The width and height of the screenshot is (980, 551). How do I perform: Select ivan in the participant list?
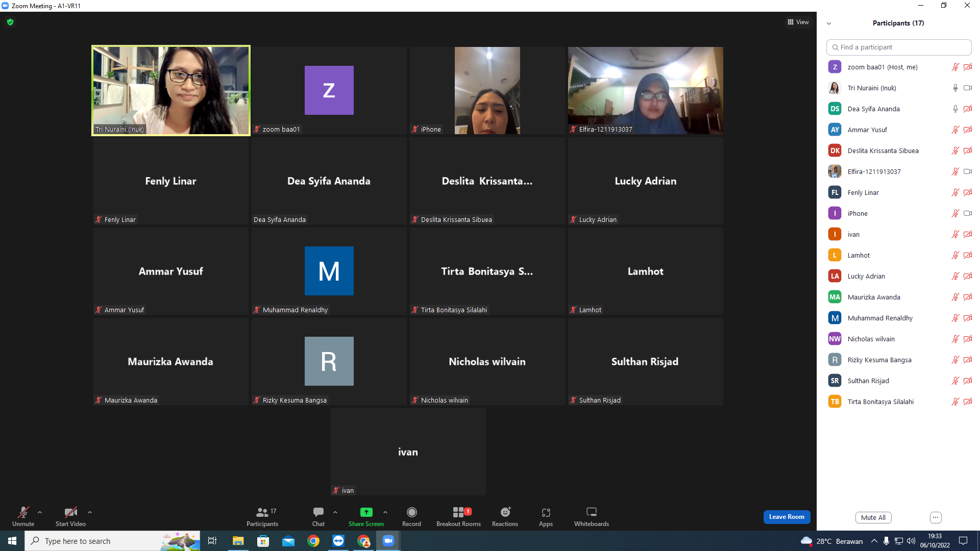[x=899, y=234]
